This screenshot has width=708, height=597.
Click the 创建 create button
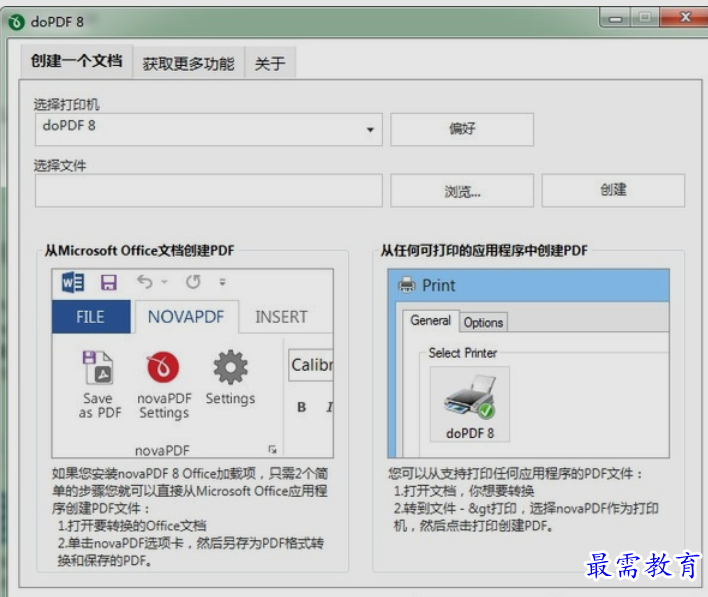click(613, 191)
